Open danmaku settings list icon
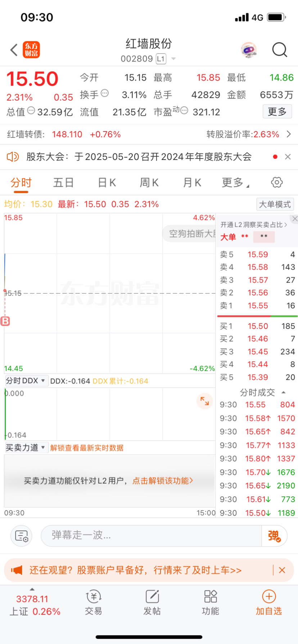Image resolution: width=298 pixels, height=644 pixels. (21, 536)
